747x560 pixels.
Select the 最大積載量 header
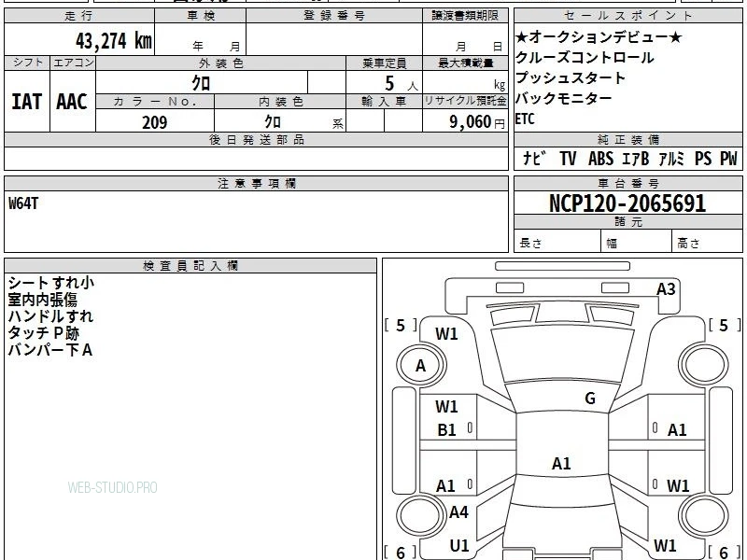465,63
